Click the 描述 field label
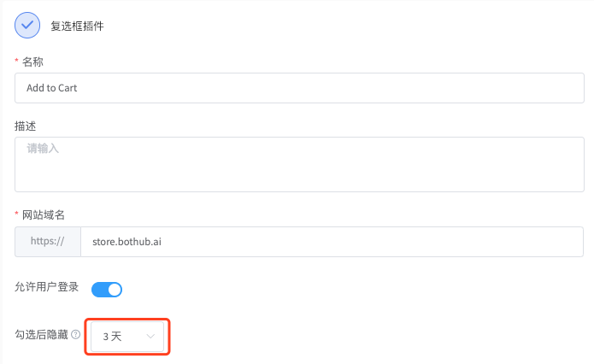 [26, 126]
